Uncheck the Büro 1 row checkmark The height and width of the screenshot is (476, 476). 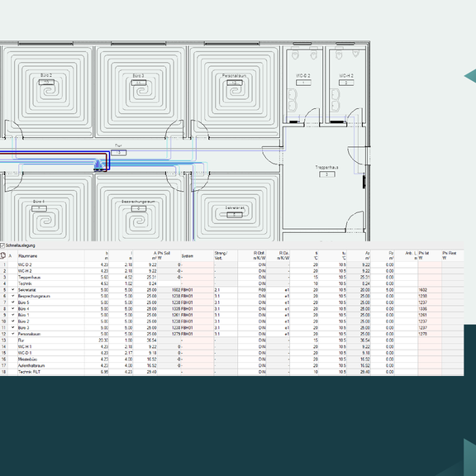[x=12, y=315]
